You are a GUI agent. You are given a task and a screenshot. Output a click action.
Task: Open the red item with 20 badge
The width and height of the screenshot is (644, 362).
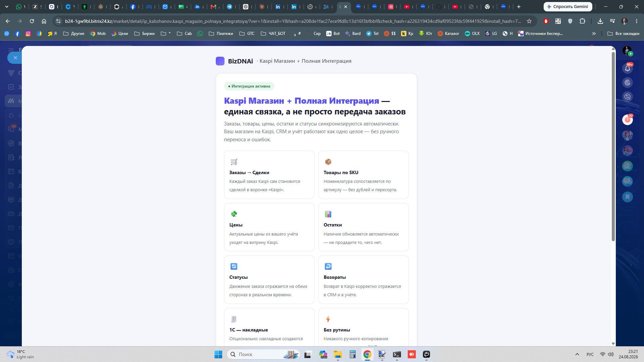[x=628, y=119]
